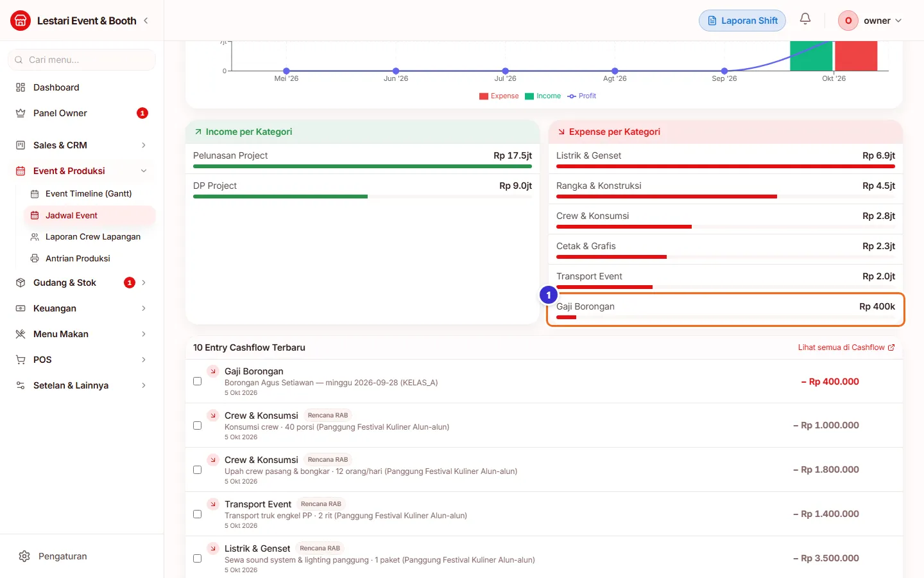Click the Dashboard grid icon
The width and height of the screenshot is (924, 578).
click(x=21, y=87)
